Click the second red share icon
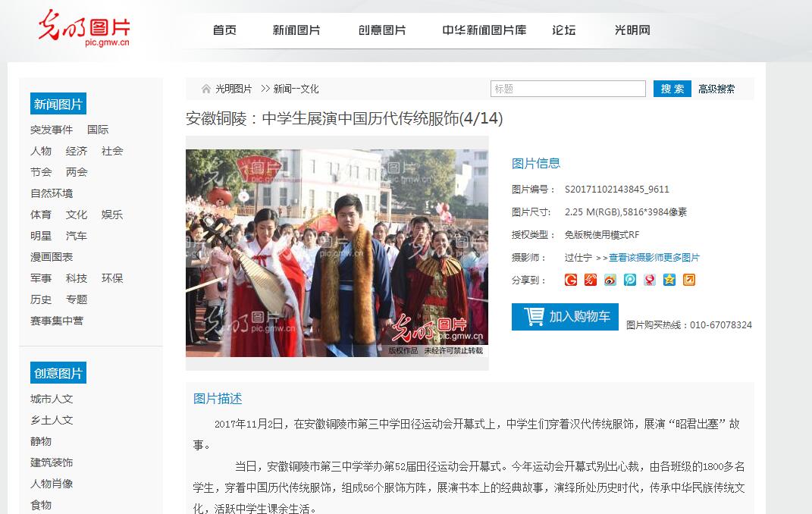This screenshot has height=514, width=812. tap(591, 280)
